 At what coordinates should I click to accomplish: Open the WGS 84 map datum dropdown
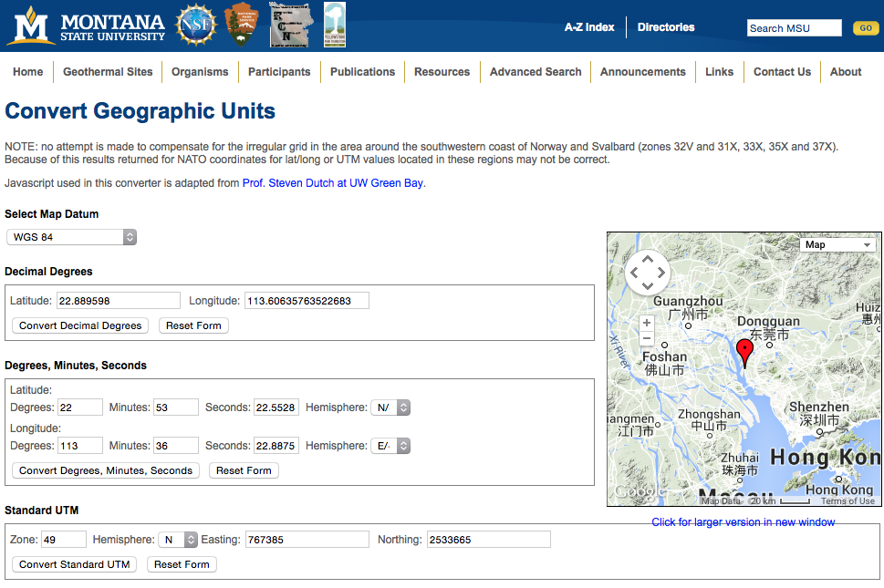coord(71,237)
